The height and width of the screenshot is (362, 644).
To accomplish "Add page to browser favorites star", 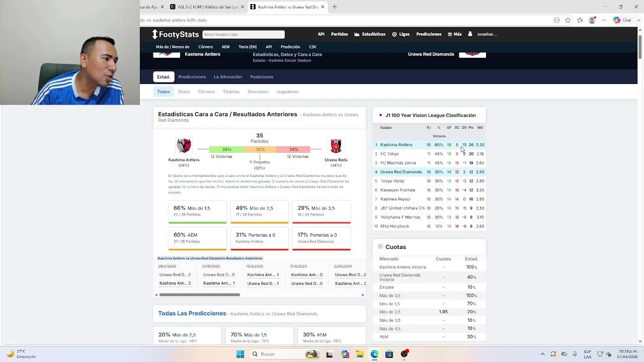I will point(568,20).
